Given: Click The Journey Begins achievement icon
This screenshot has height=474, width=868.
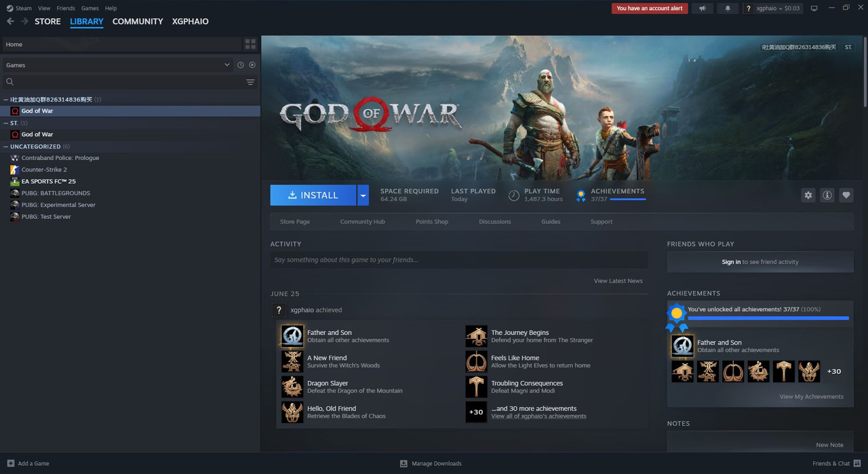Looking at the screenshot, I should [x=476, y=336].
